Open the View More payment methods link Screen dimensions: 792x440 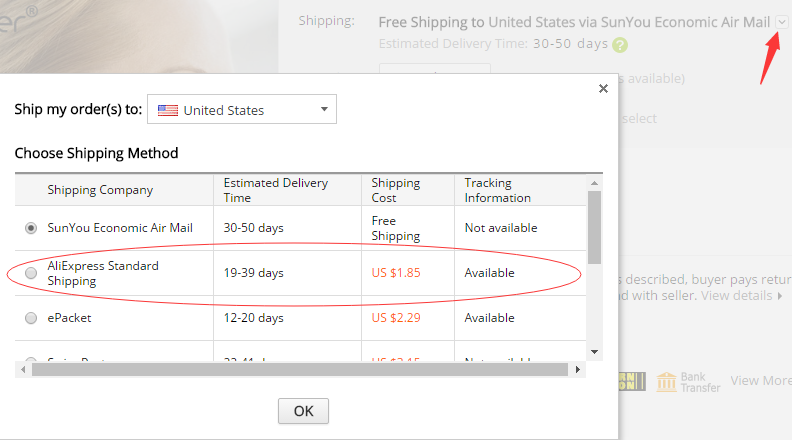[x=760, y=380]
